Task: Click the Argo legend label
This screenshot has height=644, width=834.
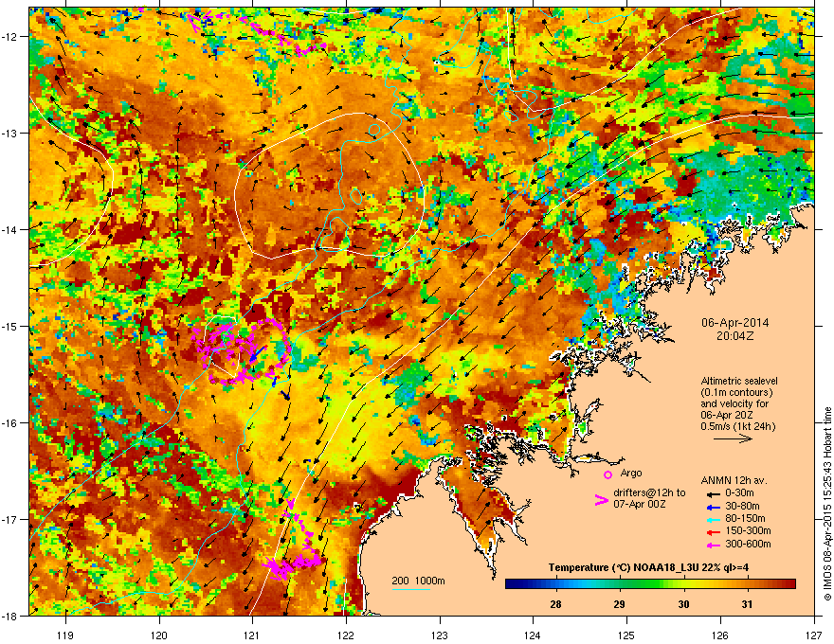Action: pos(631,473)
